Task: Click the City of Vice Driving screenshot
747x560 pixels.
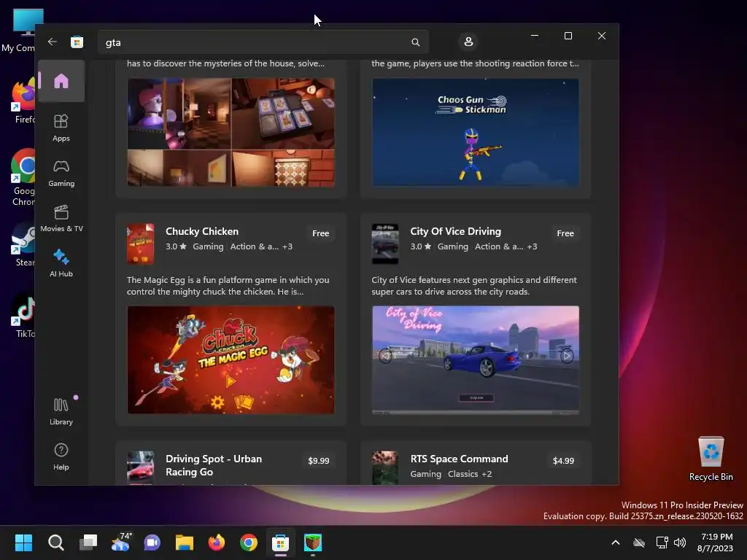Action: pyautogui.click(x=476, y=360)
